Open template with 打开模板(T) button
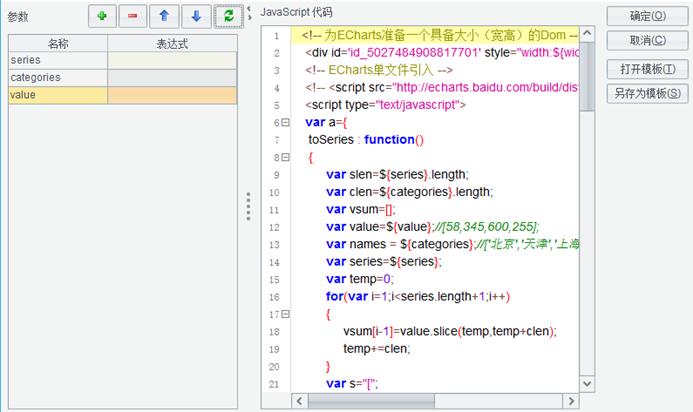The height and width of the screenshot is (412, 693). click(647, 69)
